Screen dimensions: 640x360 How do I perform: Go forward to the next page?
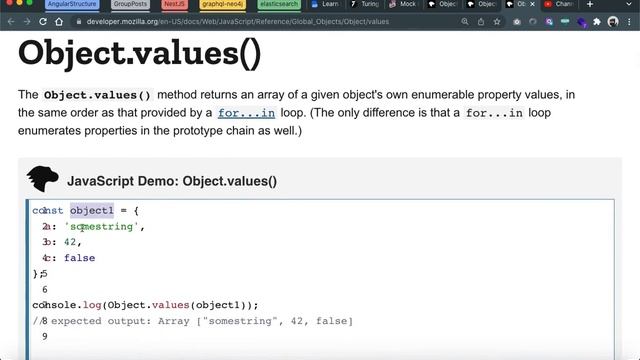click(27, 22)
